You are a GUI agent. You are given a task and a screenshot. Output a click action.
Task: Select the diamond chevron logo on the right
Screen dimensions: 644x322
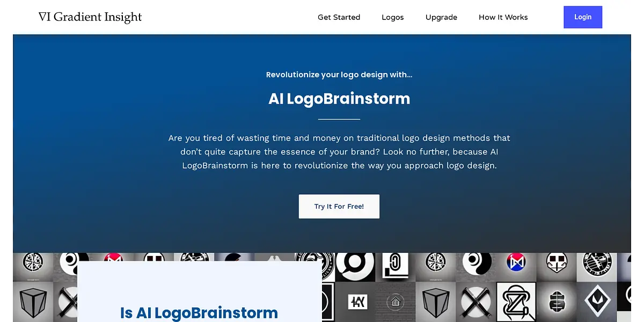[x=597, y=302]
